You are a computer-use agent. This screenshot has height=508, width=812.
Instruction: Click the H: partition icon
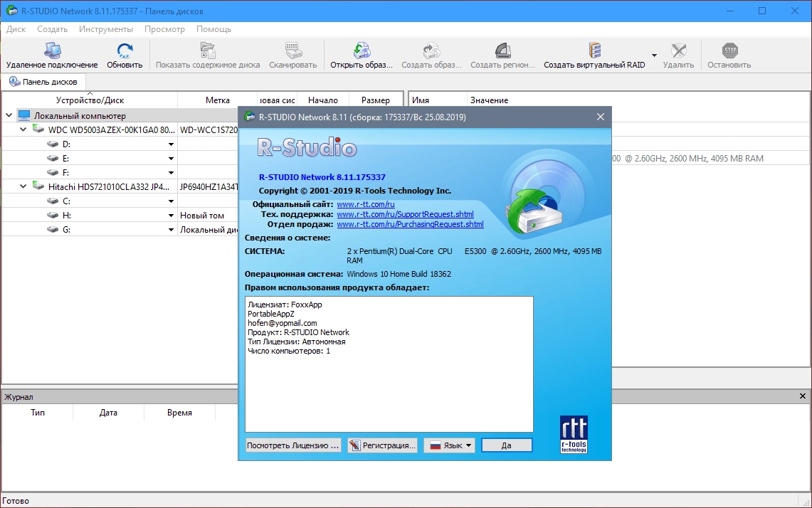(52, 215)
